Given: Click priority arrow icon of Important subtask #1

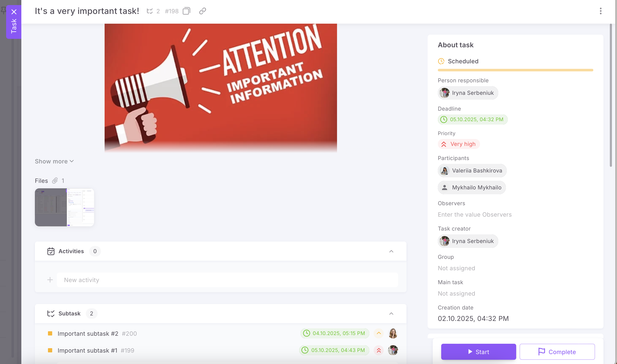Looking at the screenshot, I should 379,350.
